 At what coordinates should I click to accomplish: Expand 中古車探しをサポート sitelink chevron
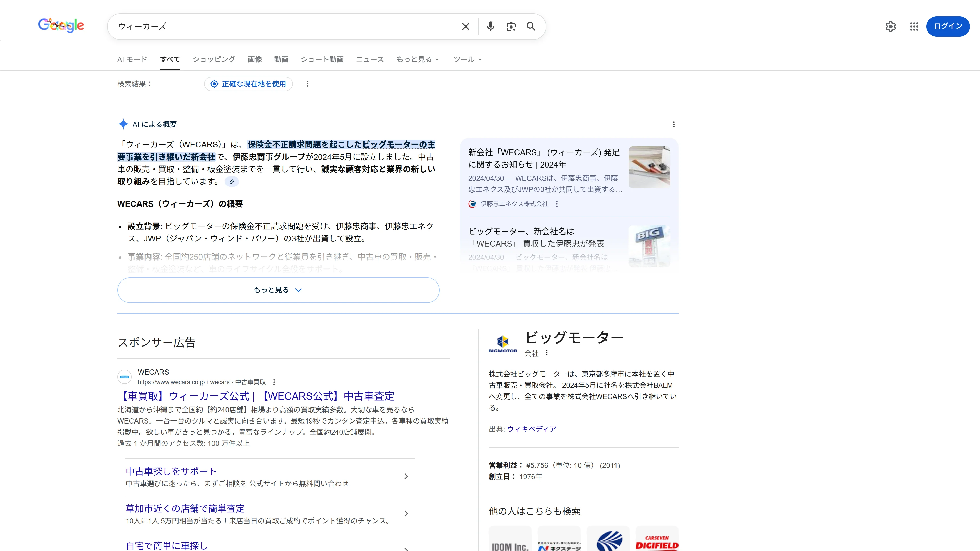(406, 476)
